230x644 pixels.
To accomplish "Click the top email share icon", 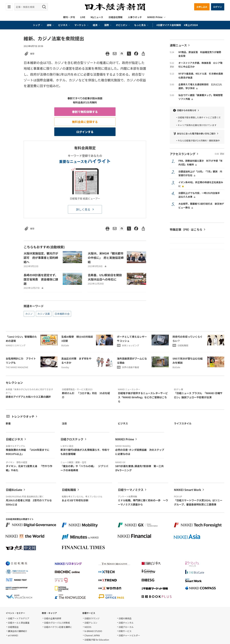I will pos(115,53).
